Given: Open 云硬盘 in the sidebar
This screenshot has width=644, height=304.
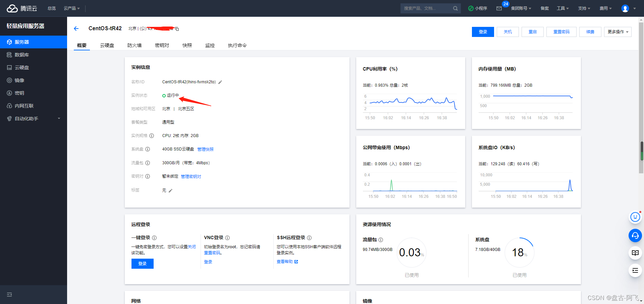Looking at the screenshot, I should tap(34, 68).
